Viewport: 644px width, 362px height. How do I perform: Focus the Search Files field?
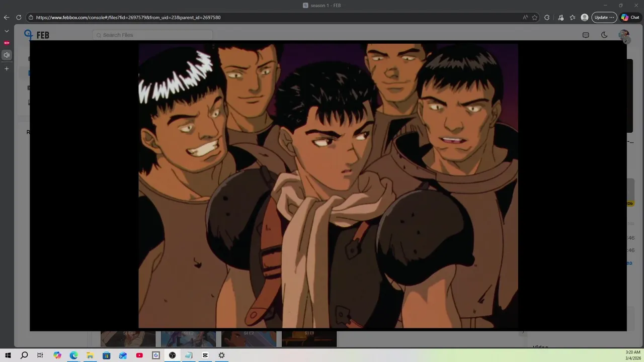click(152, 35)
